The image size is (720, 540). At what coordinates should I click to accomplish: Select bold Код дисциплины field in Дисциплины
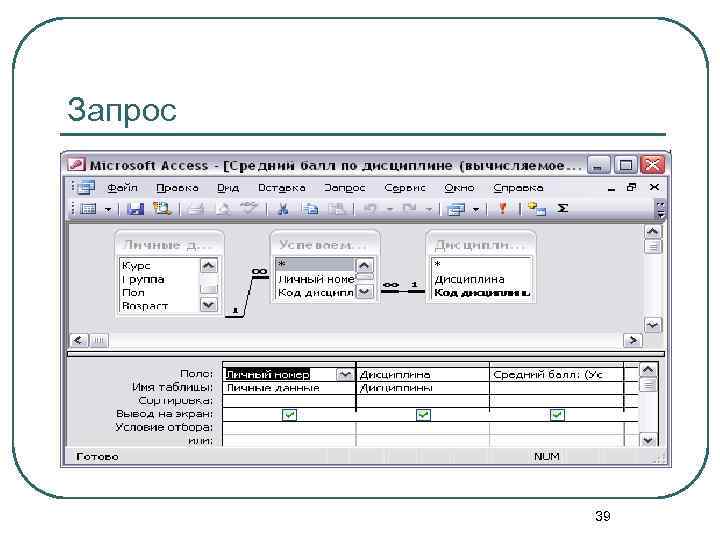(x=481, y=292)
